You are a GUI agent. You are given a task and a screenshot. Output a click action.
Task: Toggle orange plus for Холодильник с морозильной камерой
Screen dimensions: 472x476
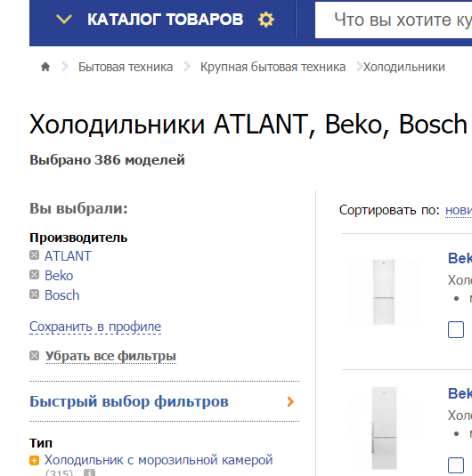click(x=35, y=461)
